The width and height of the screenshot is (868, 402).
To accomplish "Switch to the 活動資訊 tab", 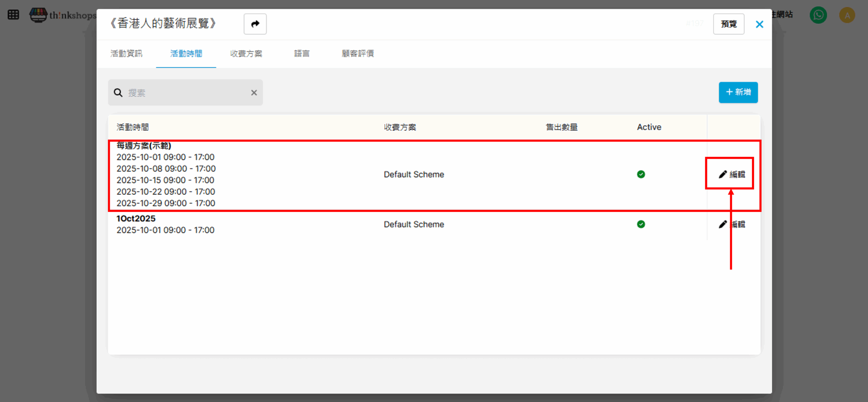I will [x=126, y=54].
